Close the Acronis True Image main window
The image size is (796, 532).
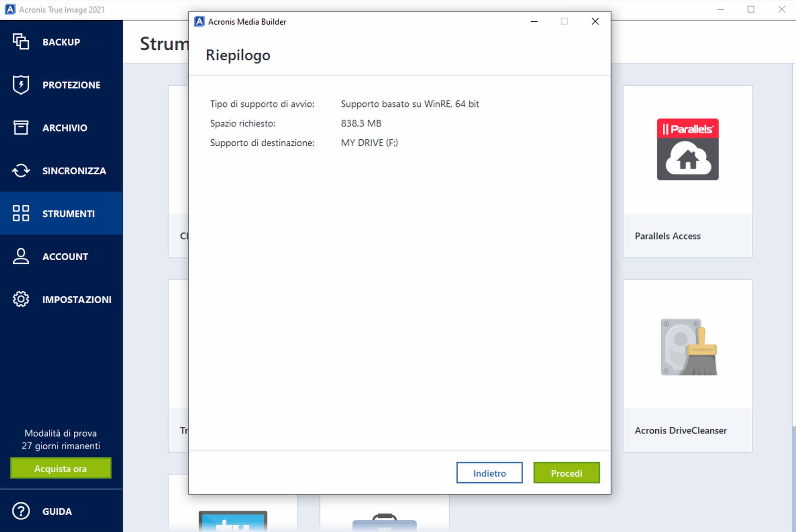coord(781,9)
